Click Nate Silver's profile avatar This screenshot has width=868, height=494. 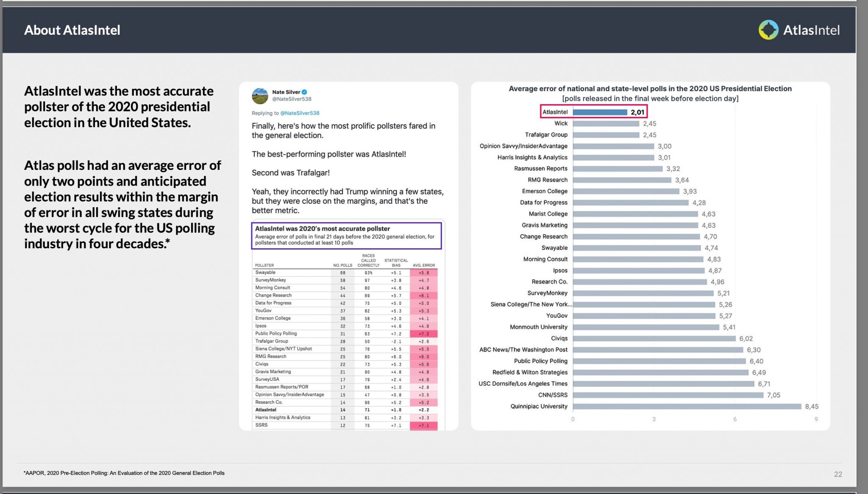(260, 96)
